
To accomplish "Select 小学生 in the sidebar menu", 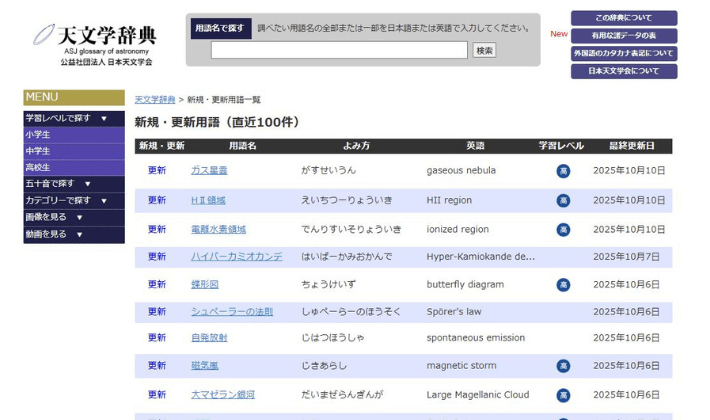I will tap(74, 135).
